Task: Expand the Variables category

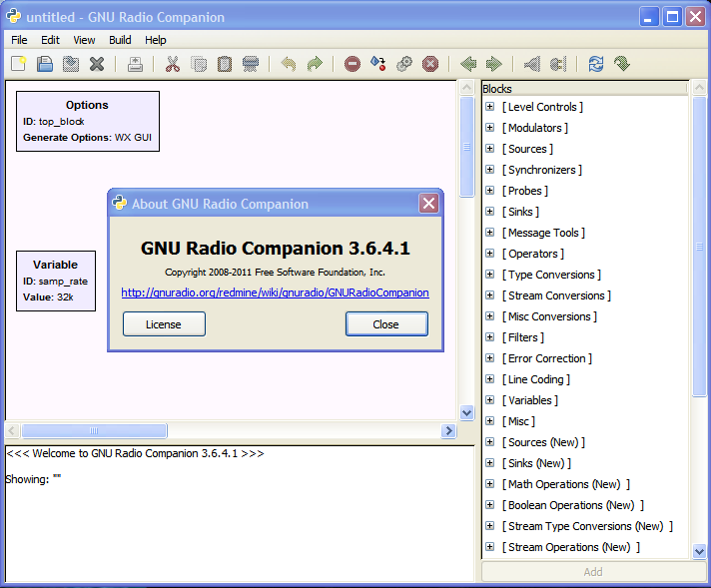Action: 489,400
